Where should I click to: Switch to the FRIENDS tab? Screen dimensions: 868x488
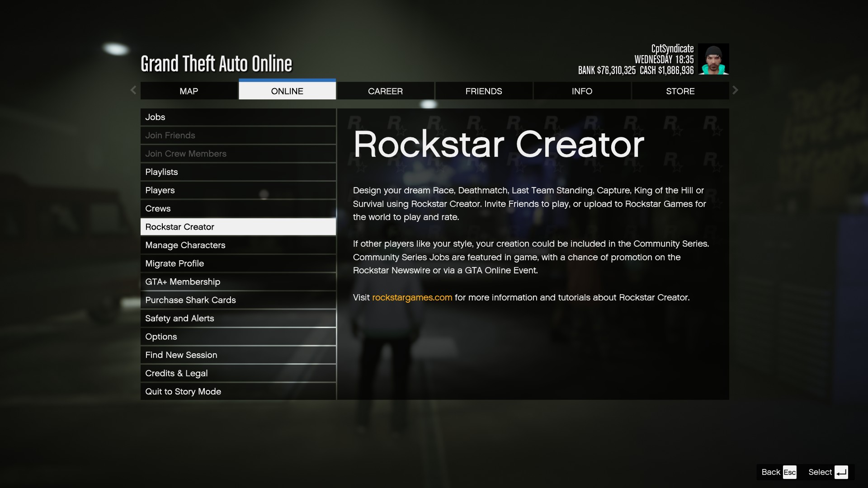pyautogui.click(x=484, y=91)
